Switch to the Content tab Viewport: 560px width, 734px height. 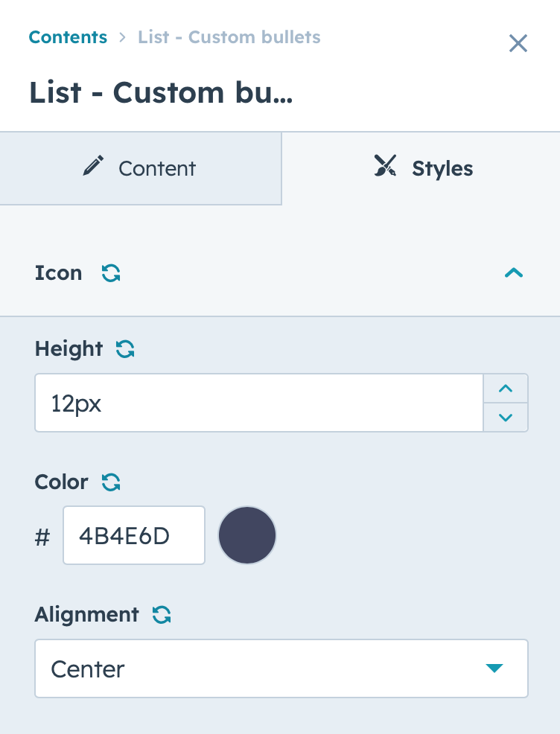click(x=141, y=168)
